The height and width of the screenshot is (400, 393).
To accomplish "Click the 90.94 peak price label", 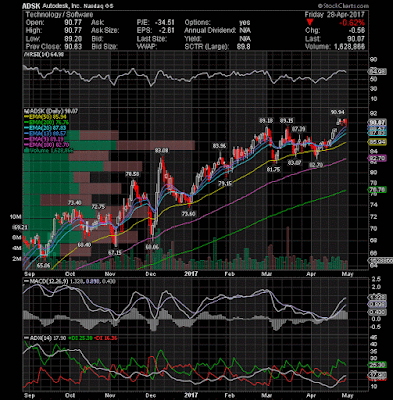I will pyautogui.click(x=338, y=112).
